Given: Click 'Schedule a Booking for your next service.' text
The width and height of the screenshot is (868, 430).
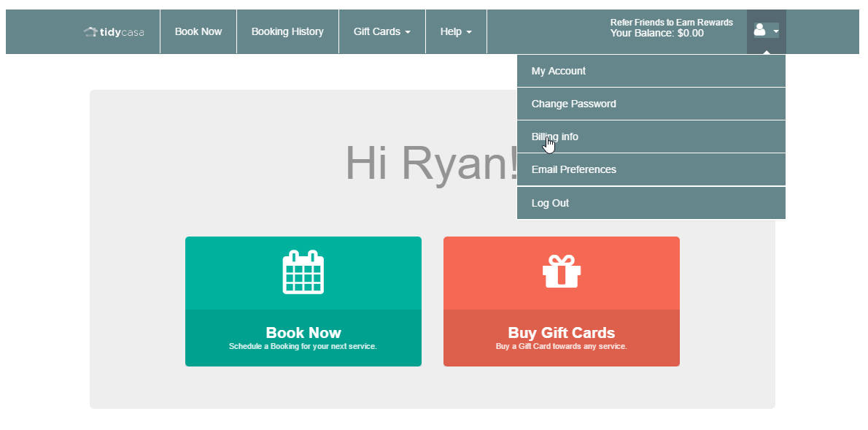Looking at the screenshot, I should pyautogui.click(x=303, y=346).
